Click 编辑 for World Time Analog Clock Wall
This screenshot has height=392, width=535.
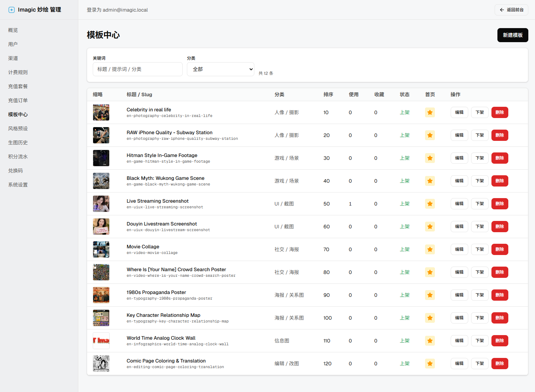click(459, 341)
